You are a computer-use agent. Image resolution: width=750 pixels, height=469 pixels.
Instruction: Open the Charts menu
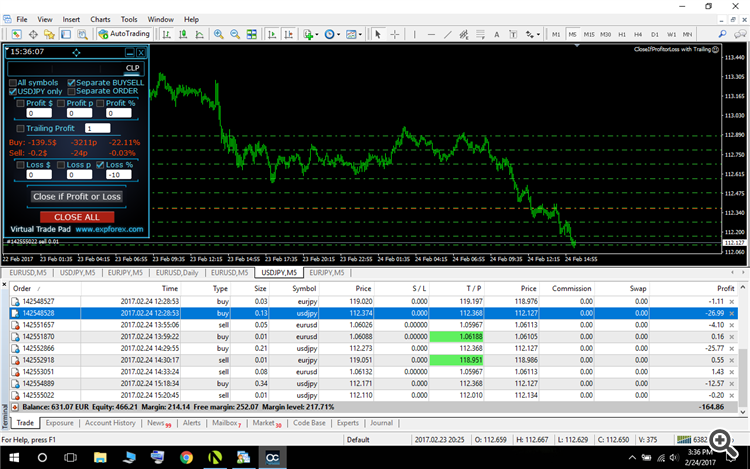pyautogui.click(x=100, y=19)
